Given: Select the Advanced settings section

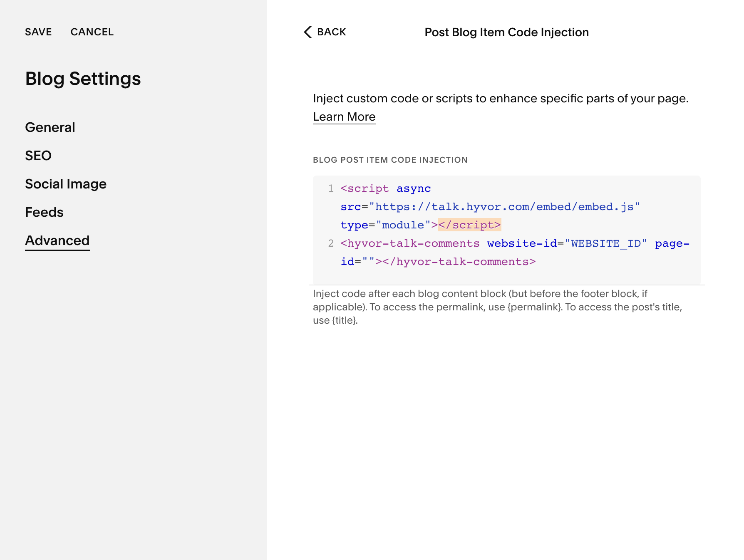Looking at the screenshot, I should (x=57, y=240).
